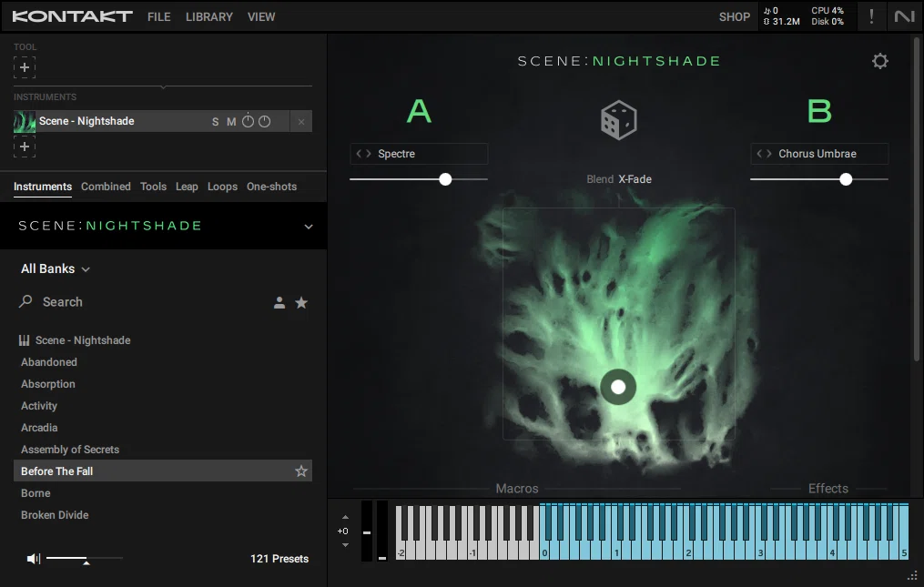Click the tune knob in instrument header
Viewport: 924px width, 587px height.
(249, 121)
